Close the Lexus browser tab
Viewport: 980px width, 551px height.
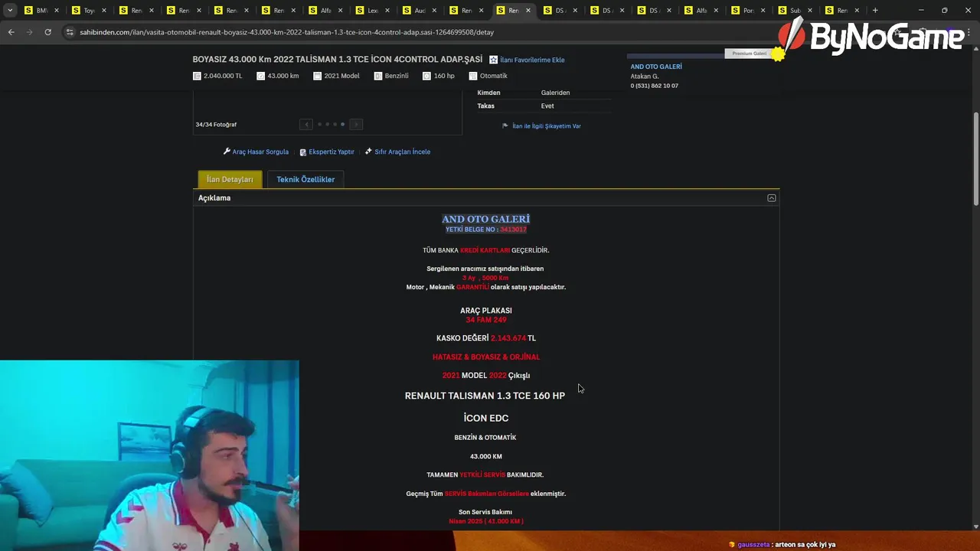point(387,11)
